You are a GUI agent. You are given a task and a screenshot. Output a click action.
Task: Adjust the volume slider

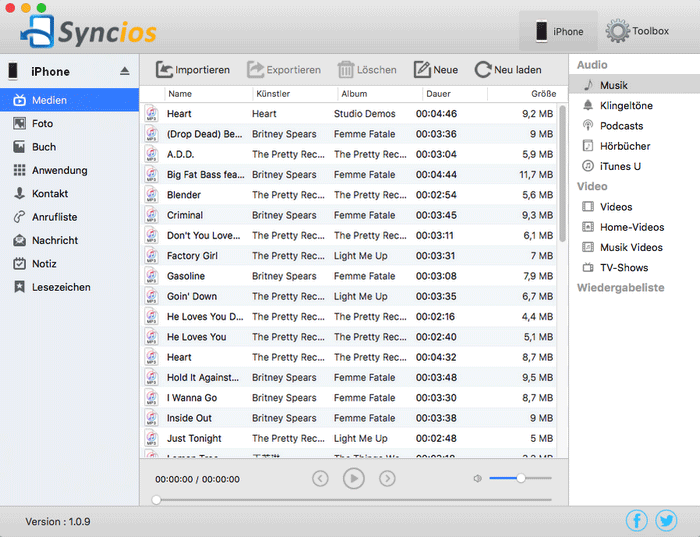pyautogui.click(x=520, y=479)
